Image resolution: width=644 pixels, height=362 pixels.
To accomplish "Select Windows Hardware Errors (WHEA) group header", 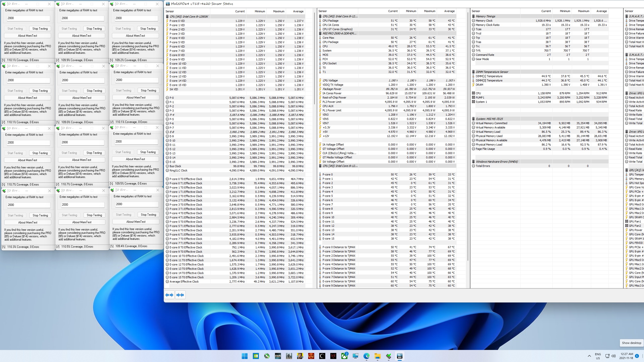I will pos(497,162).
